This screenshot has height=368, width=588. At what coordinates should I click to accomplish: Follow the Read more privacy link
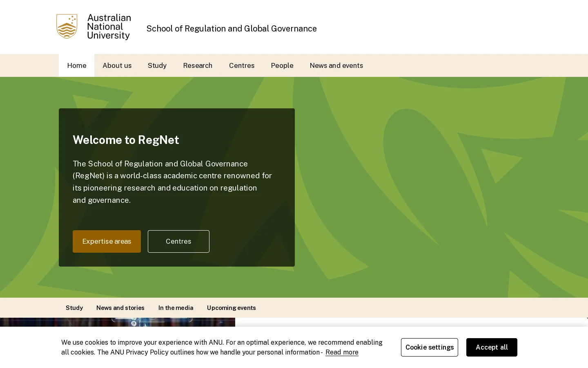coord(342,352)
